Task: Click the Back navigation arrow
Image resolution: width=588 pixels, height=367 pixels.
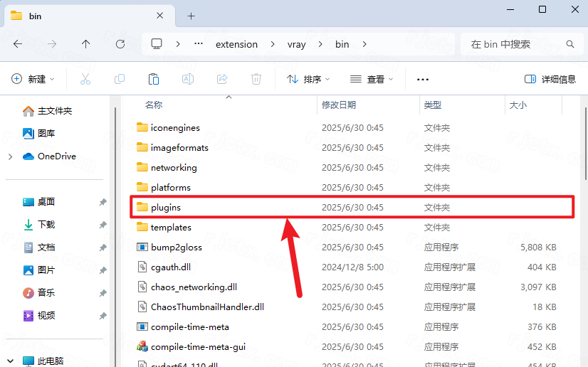Action: click(x=18, y=44)
